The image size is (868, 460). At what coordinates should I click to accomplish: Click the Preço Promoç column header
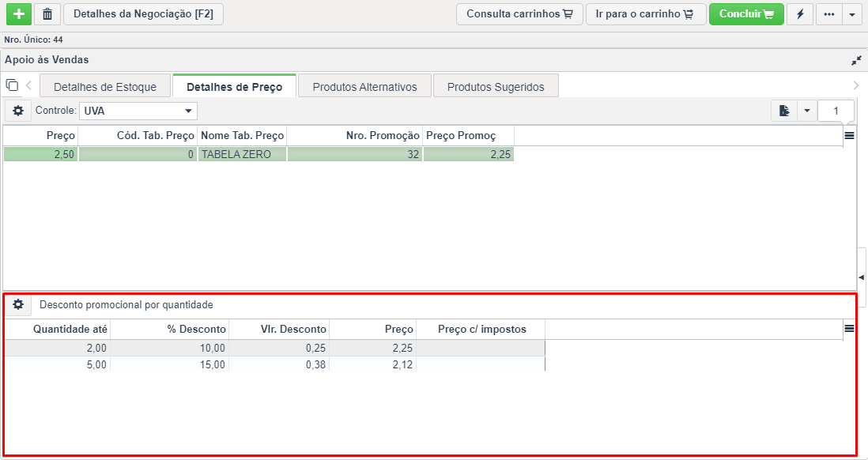469,136
